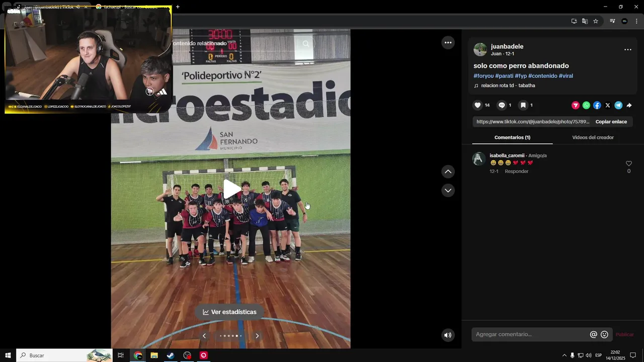644x362 pixels.
Task: Share the post on X
Action: (608, 105)
